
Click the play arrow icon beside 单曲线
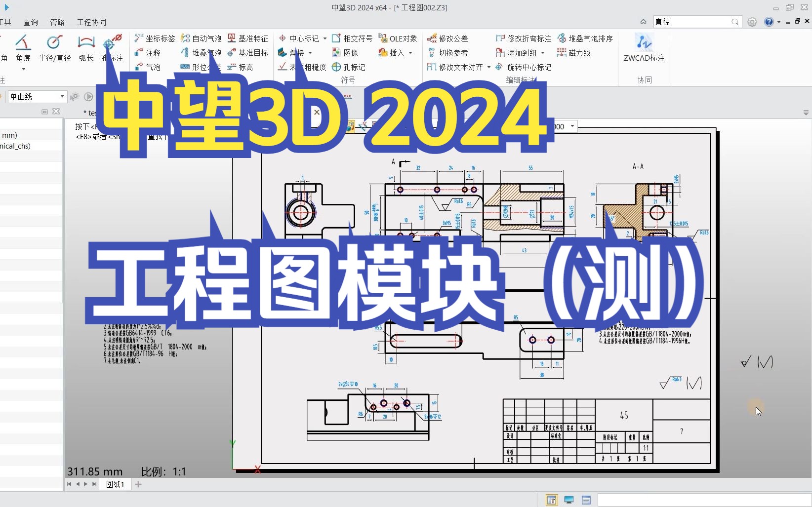[88, 97]
